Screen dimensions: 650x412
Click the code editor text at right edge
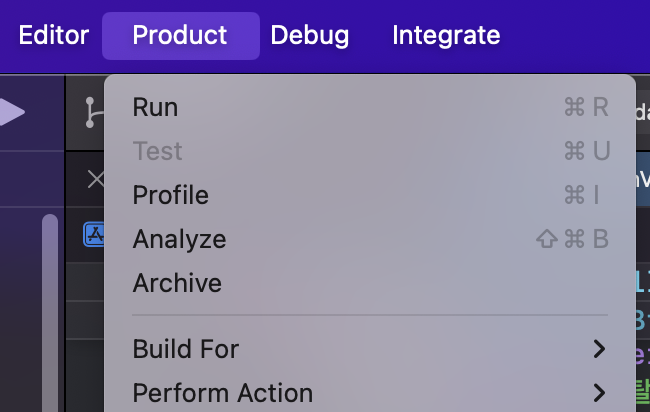[640, 300]
